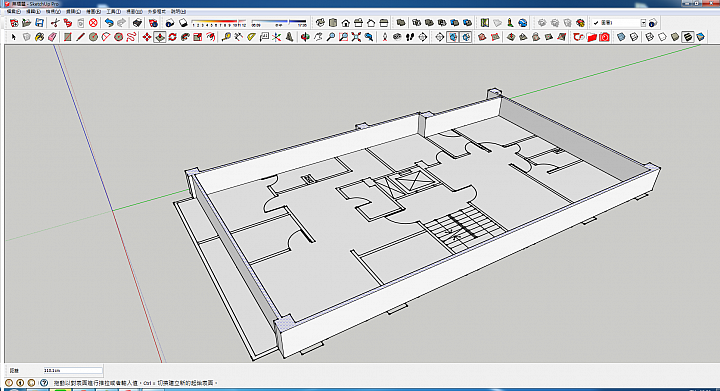Click the measurements value input box

(73, 370)
